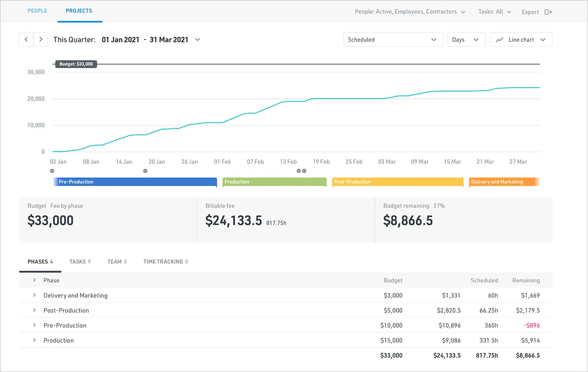Switch to the People tab
Image resolution: width=588 pixels, height=372 pixels.
click(x=37, y=11)
